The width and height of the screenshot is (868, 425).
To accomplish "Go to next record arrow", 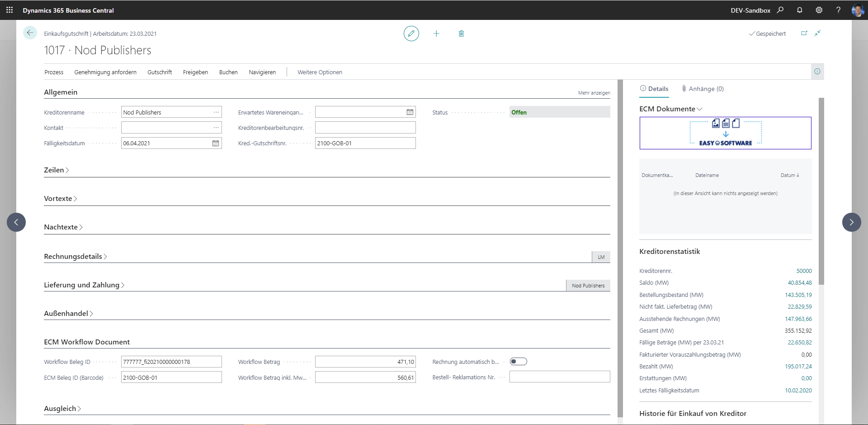I will point(852,222).
